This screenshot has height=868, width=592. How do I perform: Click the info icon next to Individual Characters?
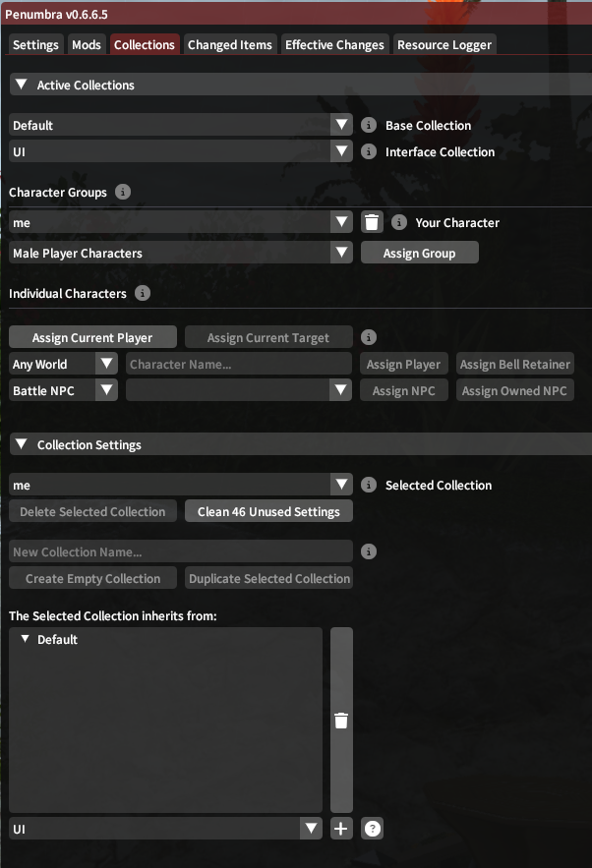143,293
